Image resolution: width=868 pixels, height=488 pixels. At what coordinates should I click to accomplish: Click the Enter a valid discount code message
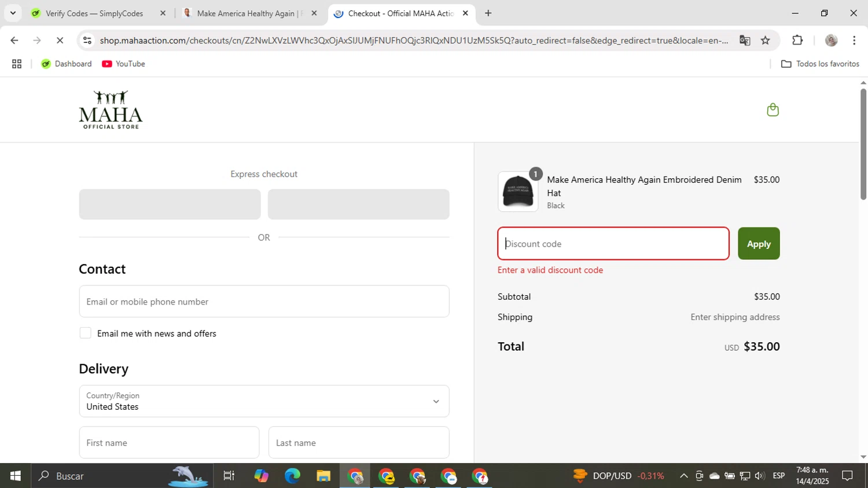[550, 270]
